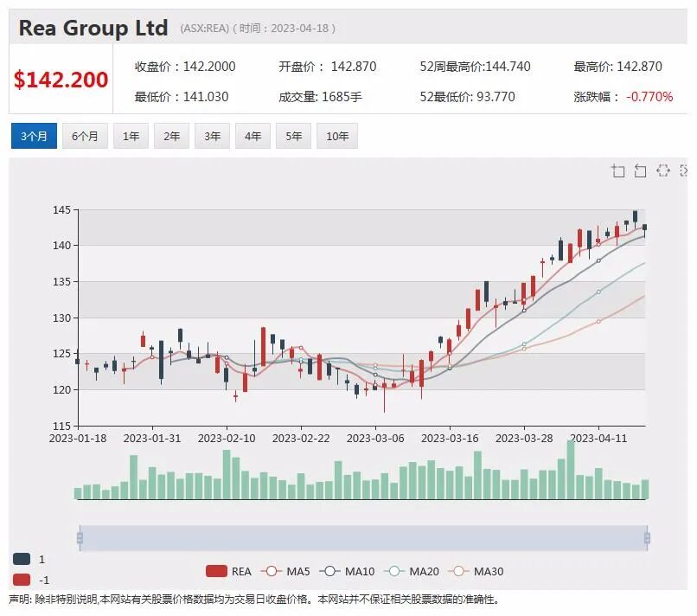
Task: Click the 收盘价：142.2000 value
Action: 185,67
